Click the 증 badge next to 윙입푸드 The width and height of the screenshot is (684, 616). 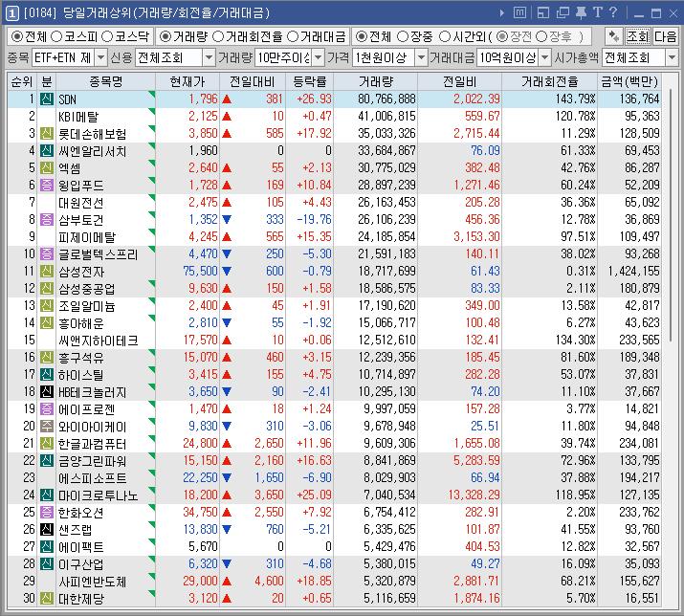coord(47,185)
